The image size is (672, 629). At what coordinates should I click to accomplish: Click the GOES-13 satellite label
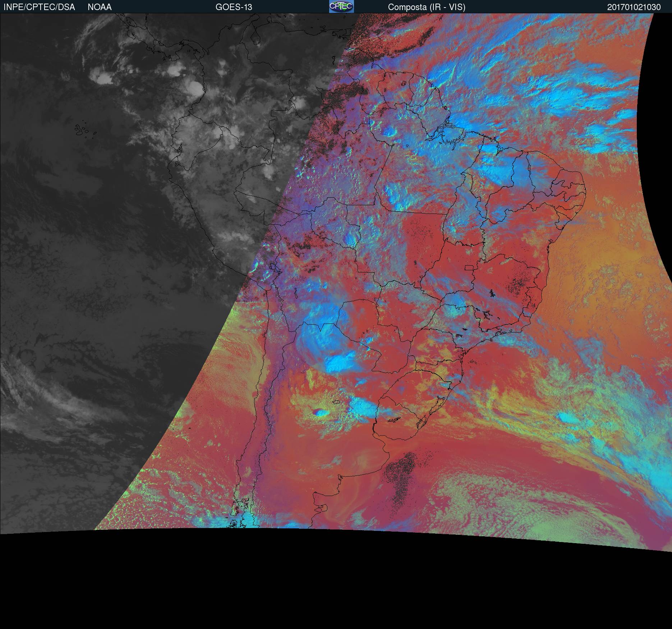pos(234,7)
